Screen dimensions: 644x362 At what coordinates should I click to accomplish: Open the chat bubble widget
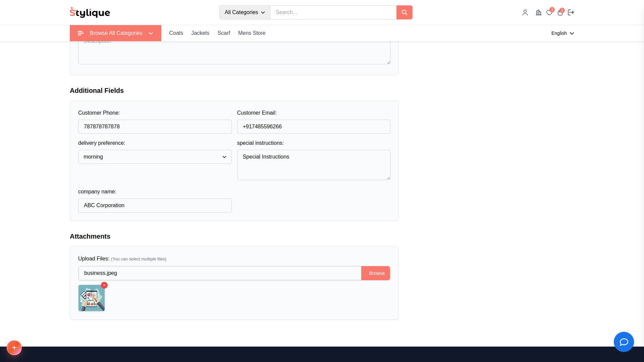click(x=624, y=342)
